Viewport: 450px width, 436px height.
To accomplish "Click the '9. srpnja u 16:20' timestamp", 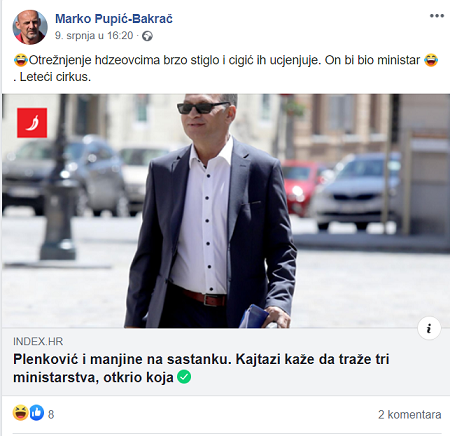I will pyautogui.click(x=94, y=35).
